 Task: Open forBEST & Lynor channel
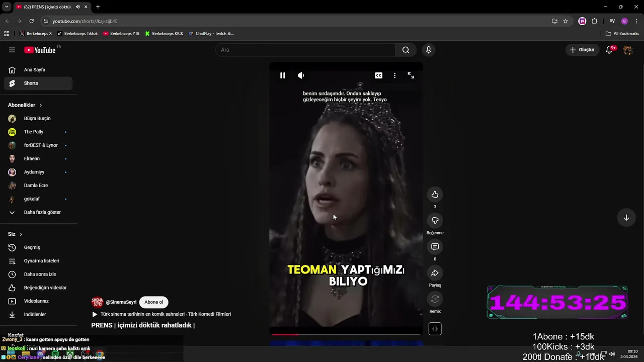38,145
